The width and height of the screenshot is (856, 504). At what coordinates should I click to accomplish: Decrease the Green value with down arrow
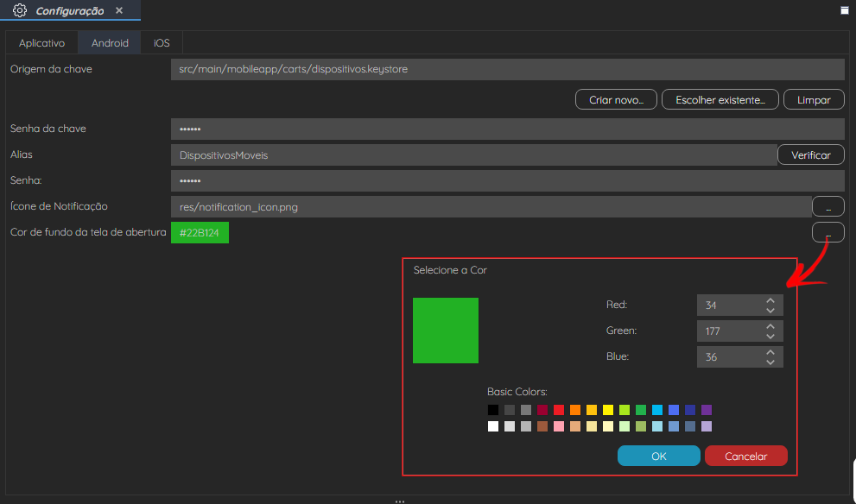coord(770,336)
